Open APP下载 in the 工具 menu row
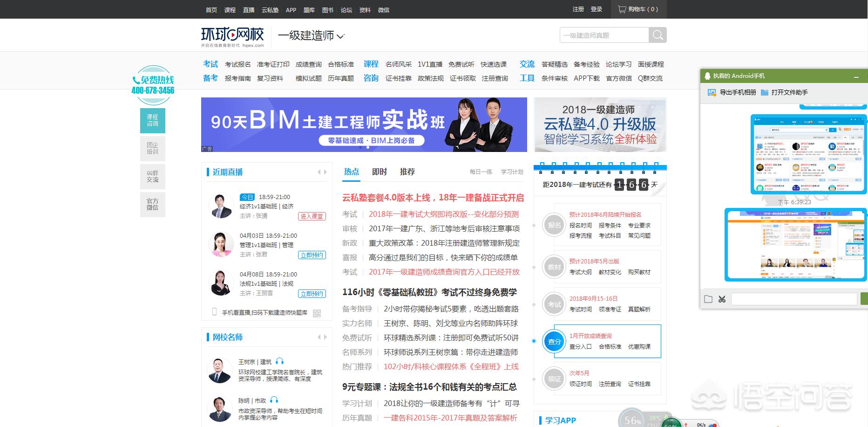 click(587, 78)
